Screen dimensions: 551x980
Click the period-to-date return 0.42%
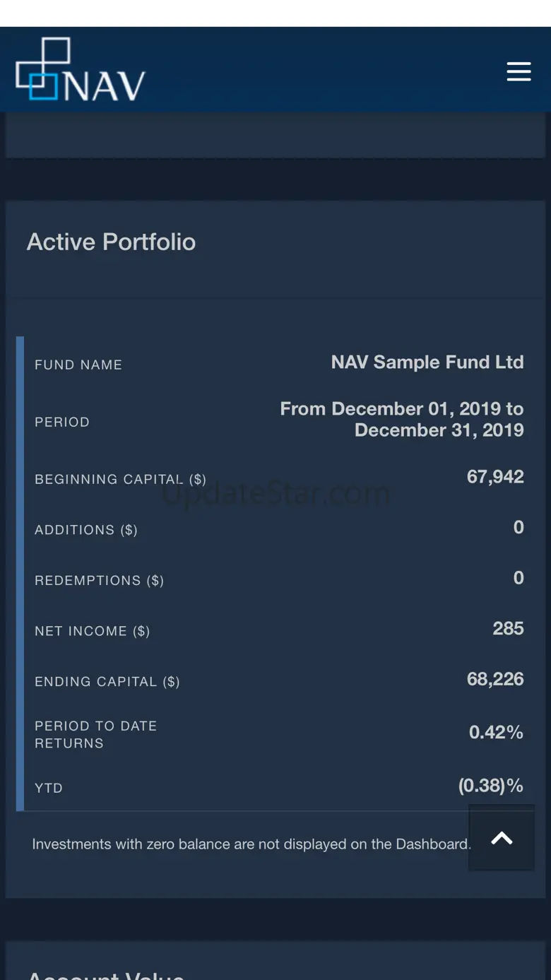tap(496, 732)
